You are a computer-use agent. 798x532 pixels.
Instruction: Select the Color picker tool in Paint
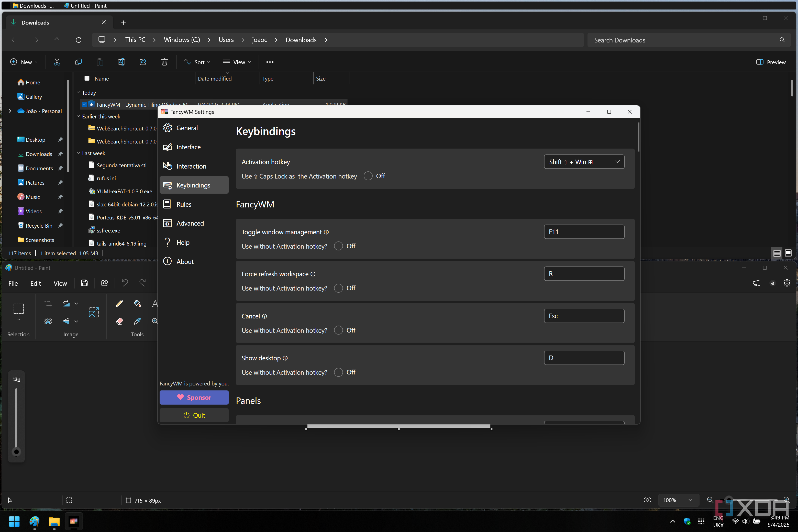tap(137, 321)
